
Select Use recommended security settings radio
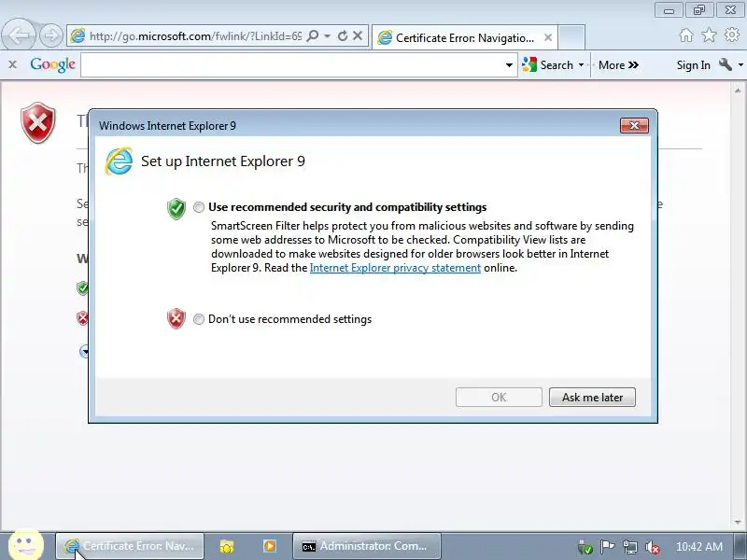pos(199,207)
